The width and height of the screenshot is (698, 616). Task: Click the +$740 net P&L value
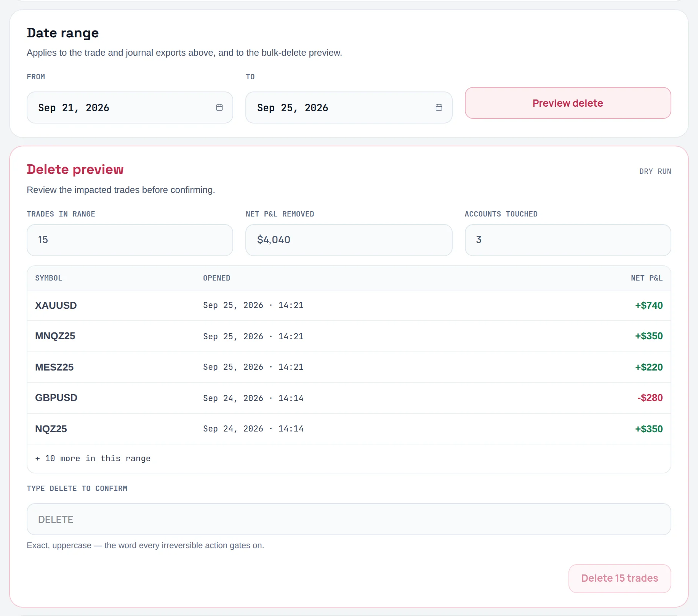click(x=649, y=305)
